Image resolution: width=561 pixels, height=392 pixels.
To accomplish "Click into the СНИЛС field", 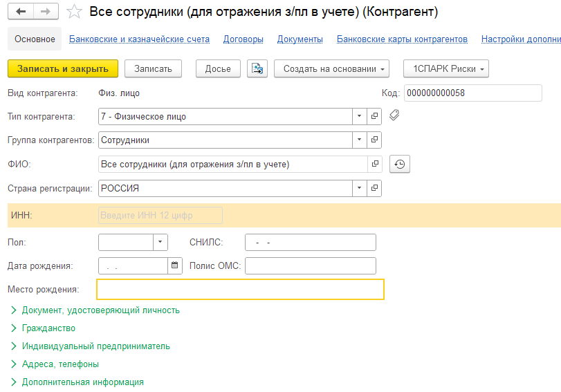I will tap(311, 242).
